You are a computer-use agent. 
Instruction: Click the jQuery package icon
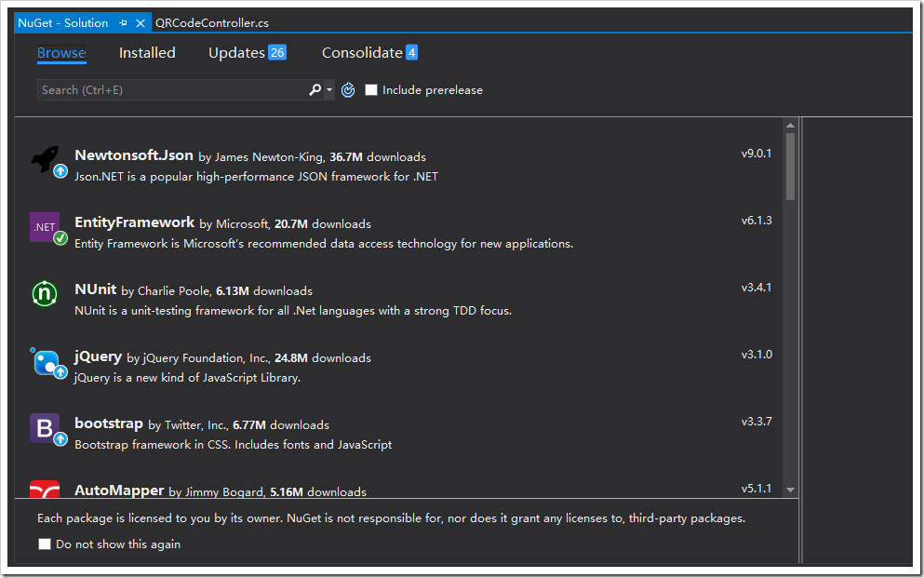[46, 361]
